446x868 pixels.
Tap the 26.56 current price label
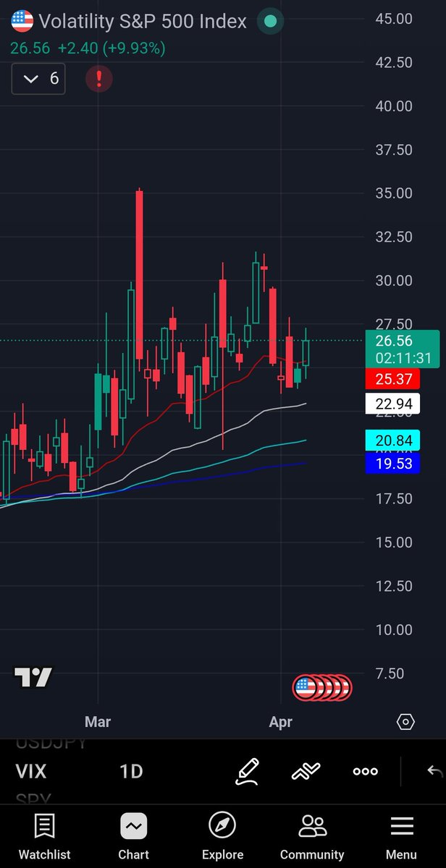coord(395,341)
